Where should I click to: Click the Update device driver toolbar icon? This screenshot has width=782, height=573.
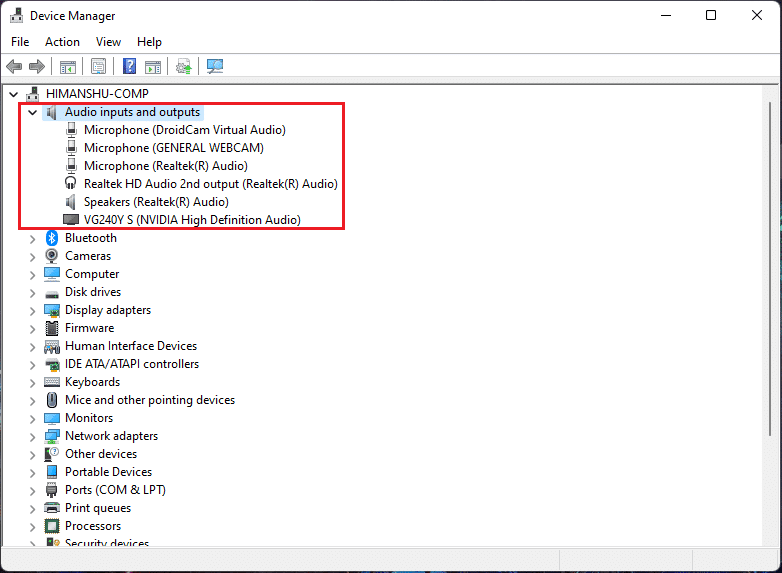pyautogui.click(x=184, y=66)
